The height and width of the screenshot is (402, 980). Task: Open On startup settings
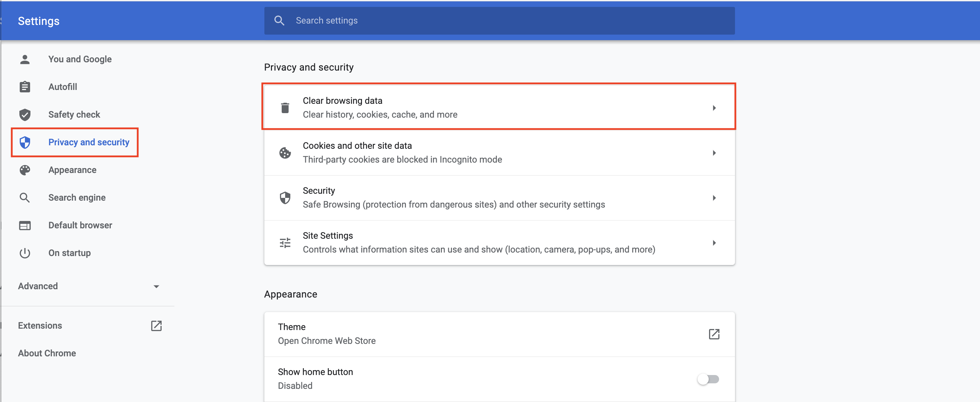[70, 253]
